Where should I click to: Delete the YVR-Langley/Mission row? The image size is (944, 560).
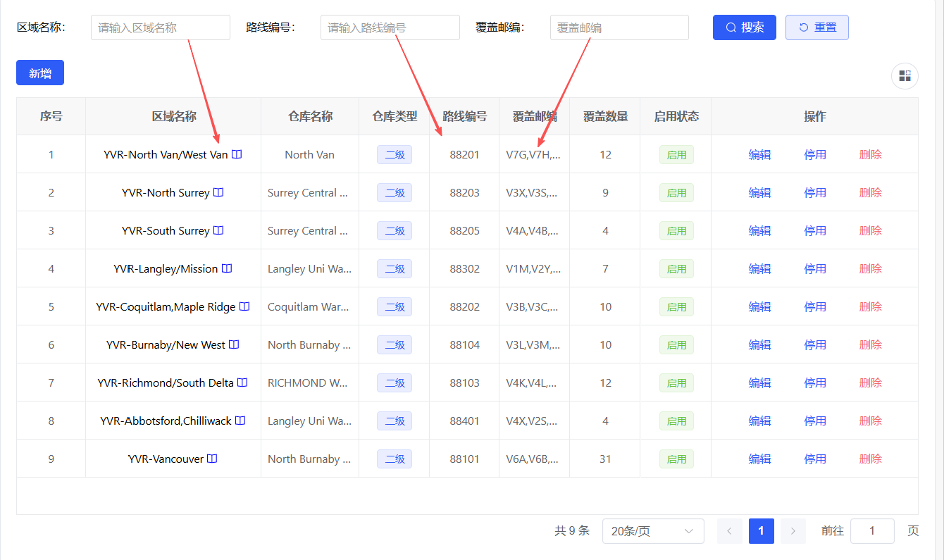point(871,268)
